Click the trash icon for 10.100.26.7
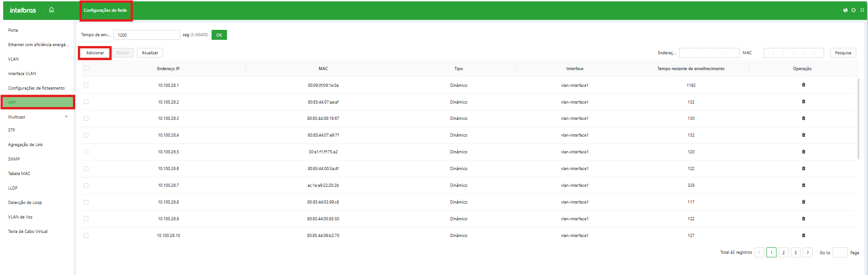Screen dimensions: 868x275 [x=804, y=185]
